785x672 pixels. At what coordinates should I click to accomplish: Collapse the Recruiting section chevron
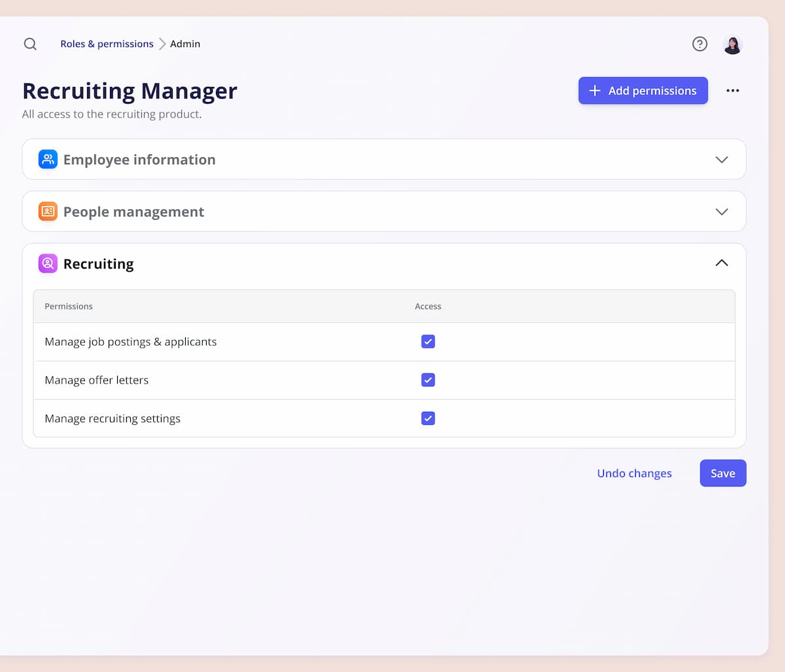(722, 263)
